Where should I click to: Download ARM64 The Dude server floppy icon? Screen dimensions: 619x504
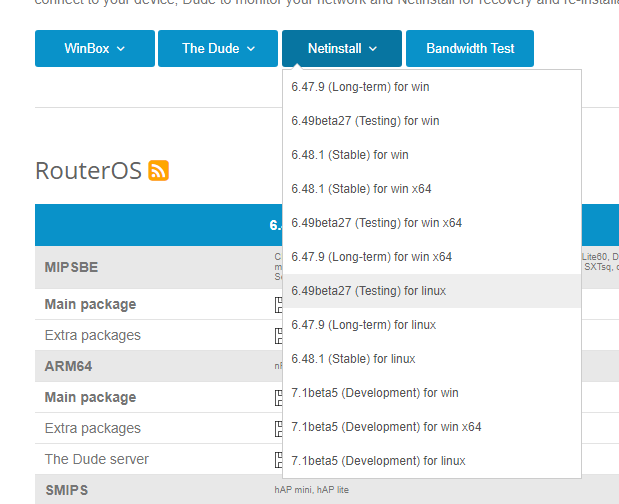coord(279,460)
